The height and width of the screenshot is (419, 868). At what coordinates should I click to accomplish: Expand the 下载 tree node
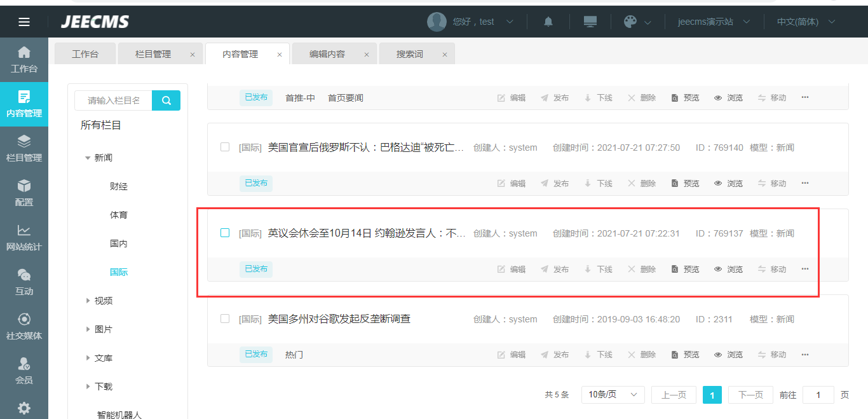[x=88, y=387]
